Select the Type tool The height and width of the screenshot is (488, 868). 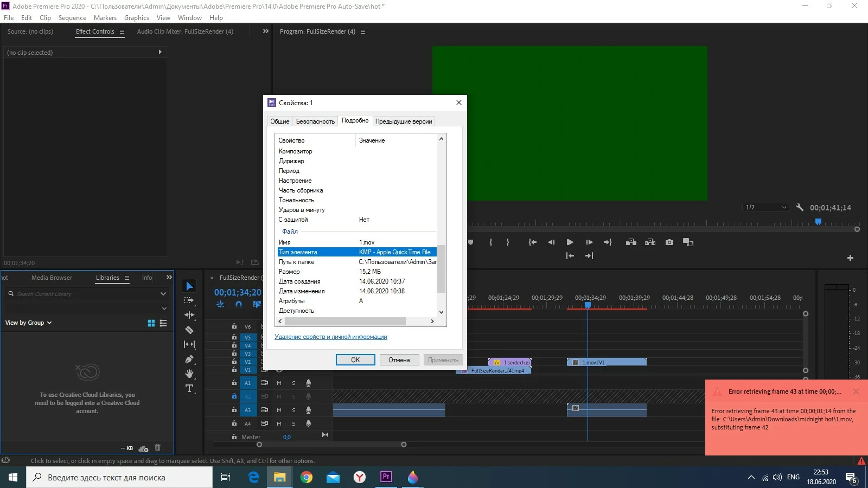pos(189,388)
